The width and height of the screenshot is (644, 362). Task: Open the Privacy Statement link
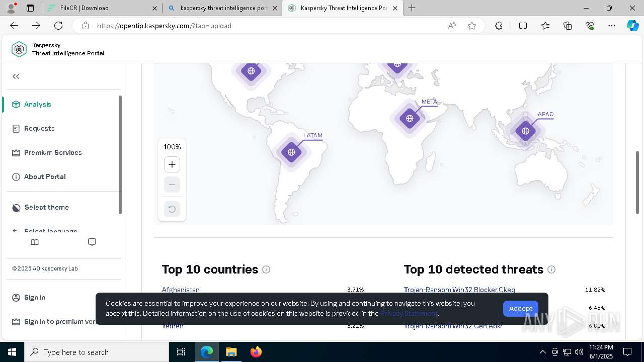pos(409,313)
